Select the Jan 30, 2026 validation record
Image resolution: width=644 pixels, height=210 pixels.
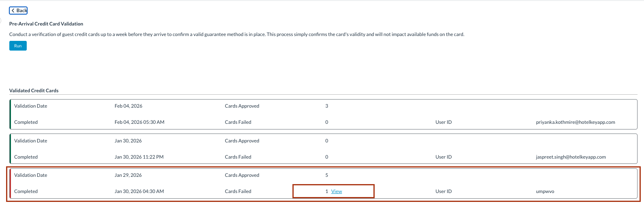[128, 141]
